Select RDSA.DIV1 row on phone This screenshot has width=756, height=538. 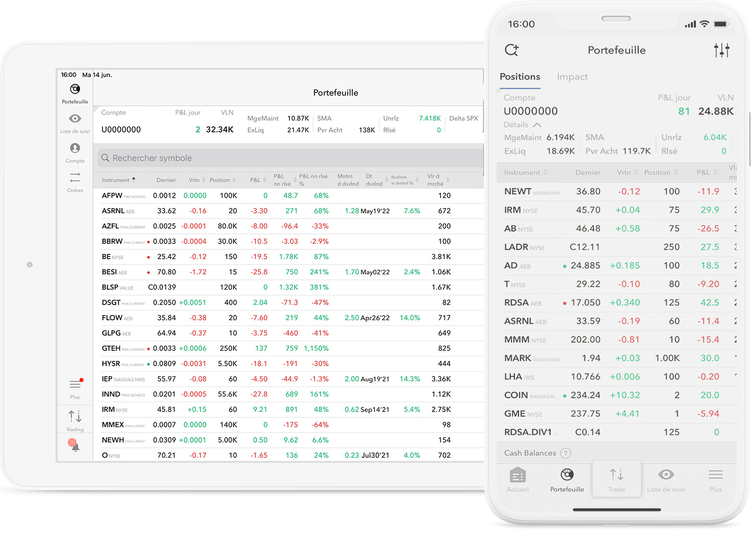(x=618, y=432)
